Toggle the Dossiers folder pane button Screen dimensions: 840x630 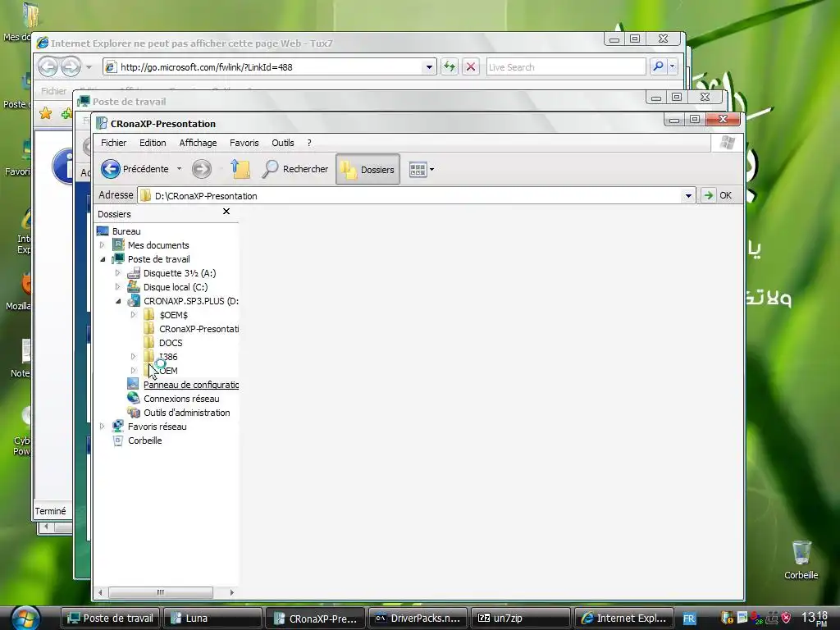(x=367, y=169)
